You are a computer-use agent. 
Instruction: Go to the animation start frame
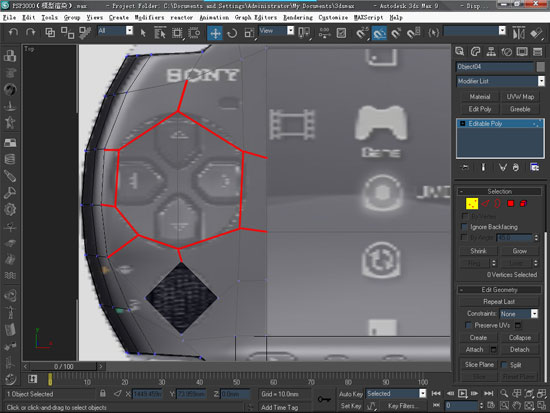click(x=436, y=393)
